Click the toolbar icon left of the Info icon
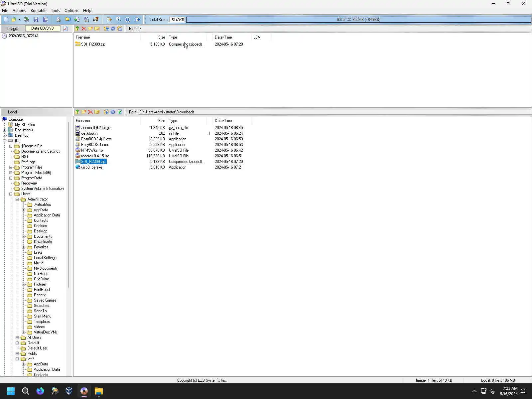This screenshot has height=399, width=532. pyautogui.click(x=109, y=20)
